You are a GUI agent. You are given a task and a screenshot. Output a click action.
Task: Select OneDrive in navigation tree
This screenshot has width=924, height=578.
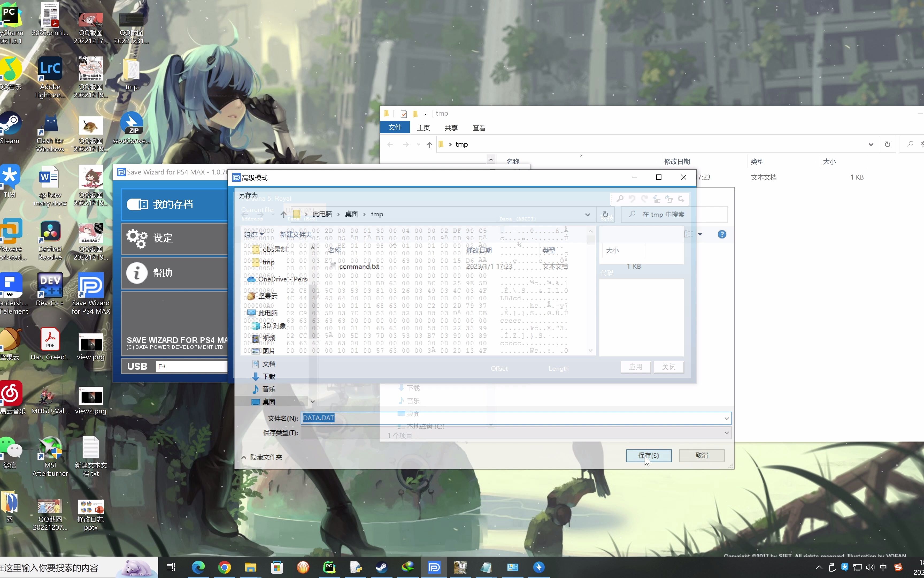278,279
